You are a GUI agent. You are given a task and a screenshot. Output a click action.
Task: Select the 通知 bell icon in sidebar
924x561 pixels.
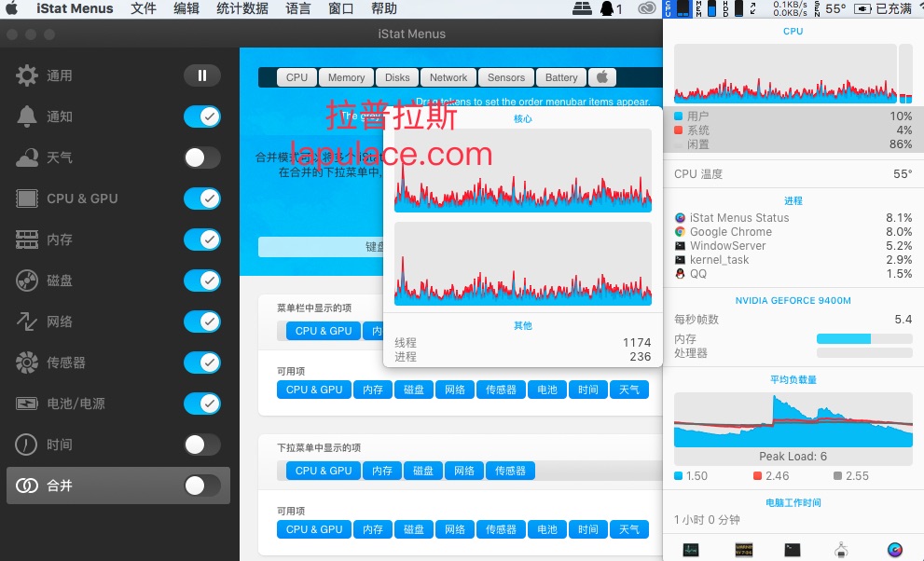pyautogui.click(x=26, y=116)
